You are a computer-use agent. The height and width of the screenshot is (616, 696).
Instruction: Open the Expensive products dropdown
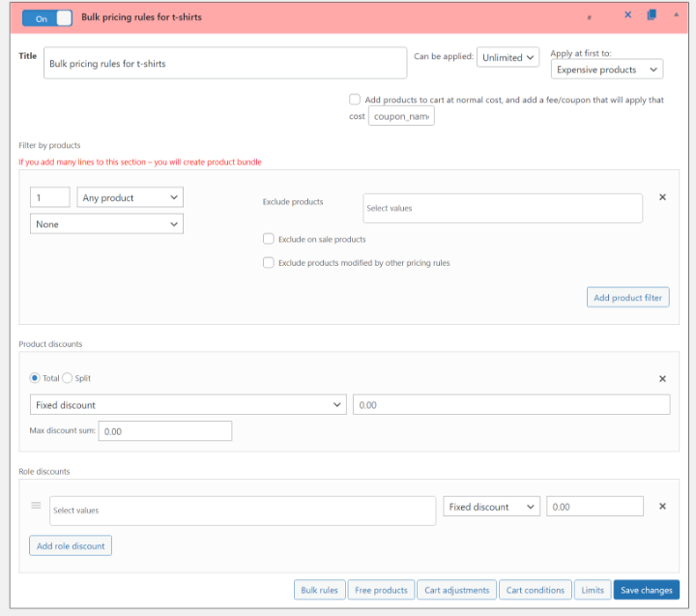pyautogui.click(x=606, y=70)
